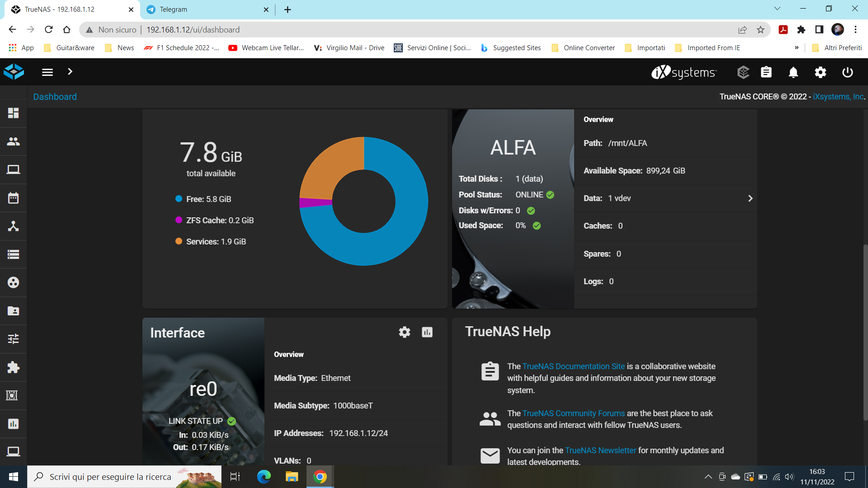
Task: Click the blue Free legend swatch
Action: [x=179, y=199]
